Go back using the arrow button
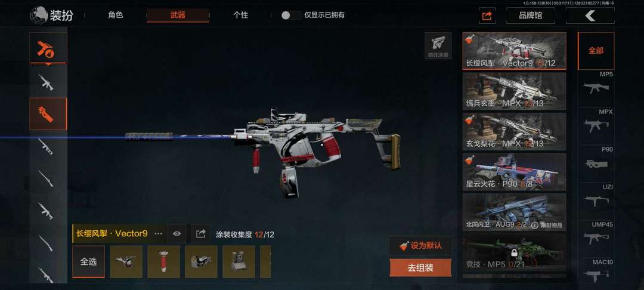 (x=590, y=16)
